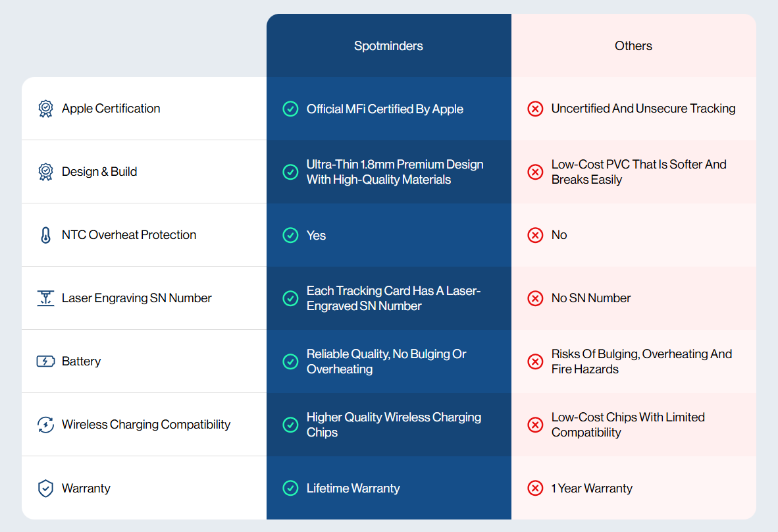Click the Apple Certification badge icon

(x=45, y=109)
